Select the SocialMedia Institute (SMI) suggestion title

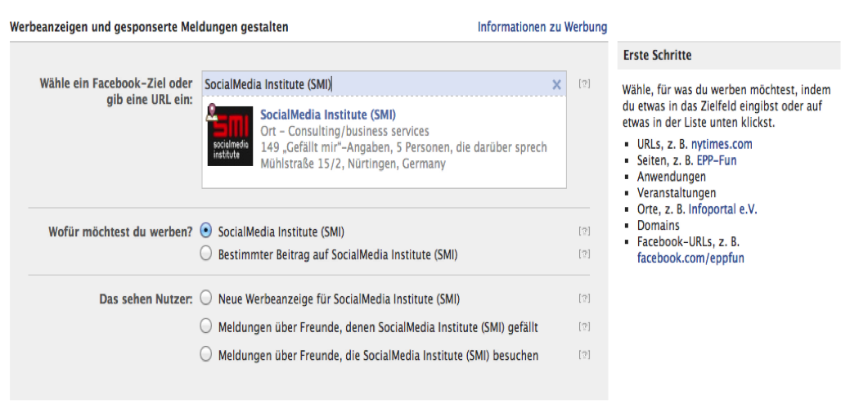(x=328, y=115)
